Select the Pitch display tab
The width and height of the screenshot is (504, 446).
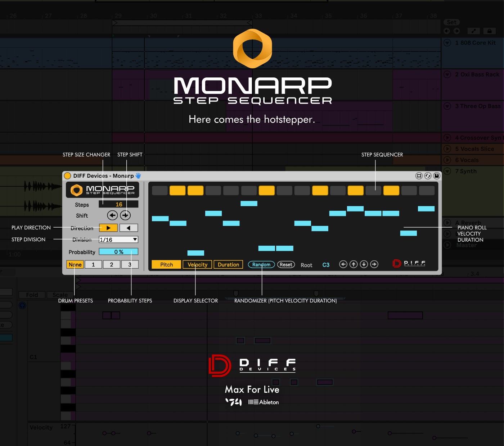click(x=166, y=264)
